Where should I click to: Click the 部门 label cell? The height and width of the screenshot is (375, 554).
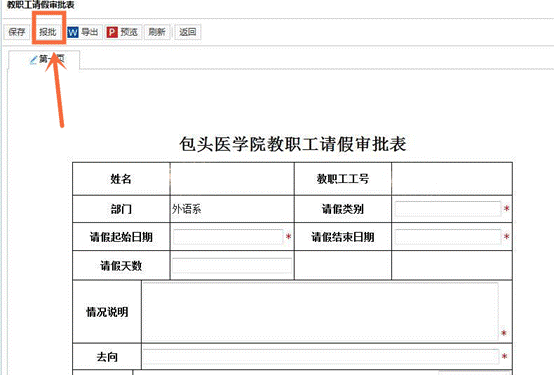pos(121,209)
